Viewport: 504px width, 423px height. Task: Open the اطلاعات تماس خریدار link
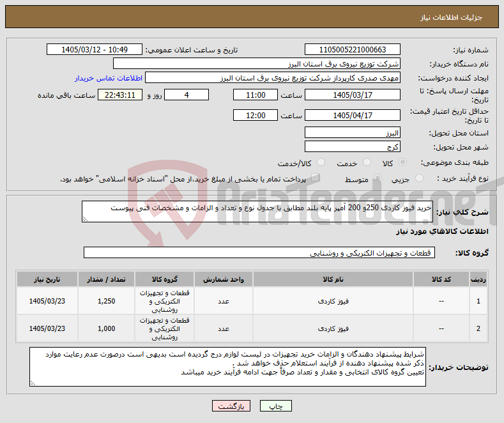click(x=109, y=78)
